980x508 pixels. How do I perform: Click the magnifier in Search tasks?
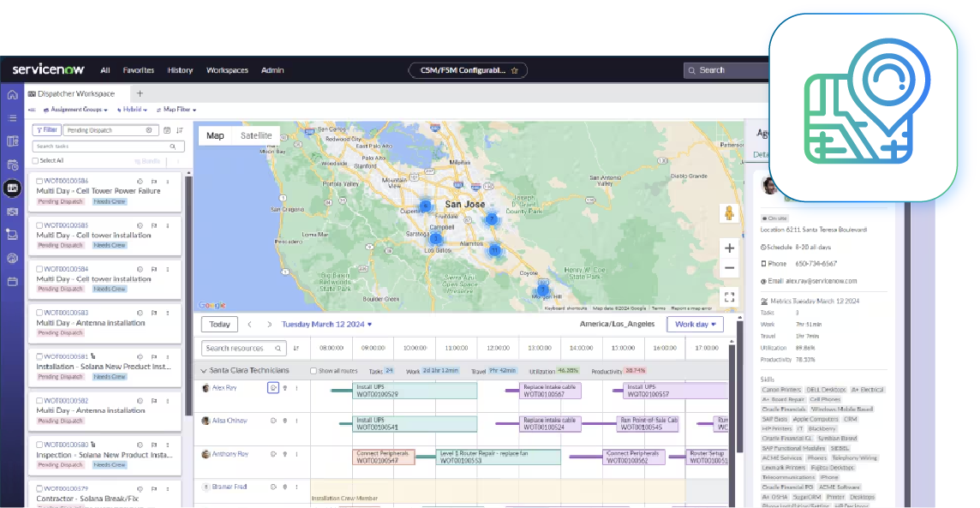[173, 146]
